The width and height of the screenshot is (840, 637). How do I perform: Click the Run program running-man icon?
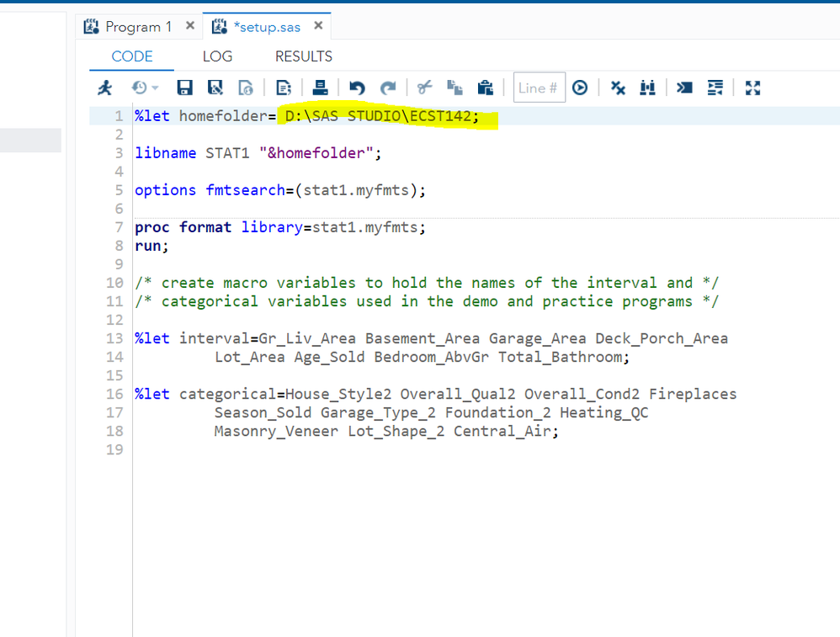105,88
